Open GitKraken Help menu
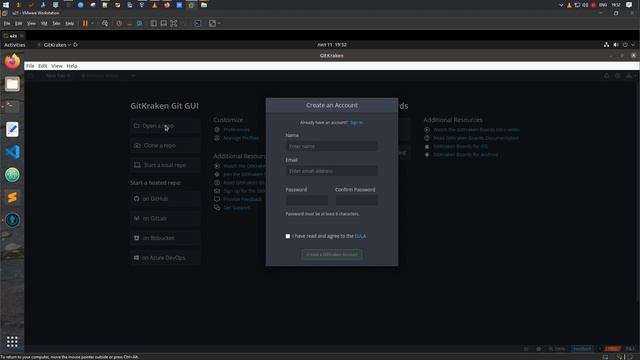 tap(72, 66)
